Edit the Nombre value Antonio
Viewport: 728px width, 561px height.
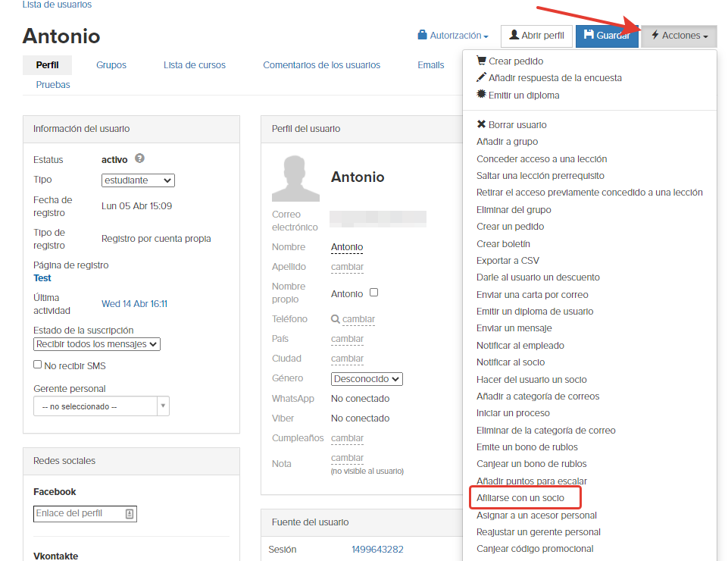347,247
